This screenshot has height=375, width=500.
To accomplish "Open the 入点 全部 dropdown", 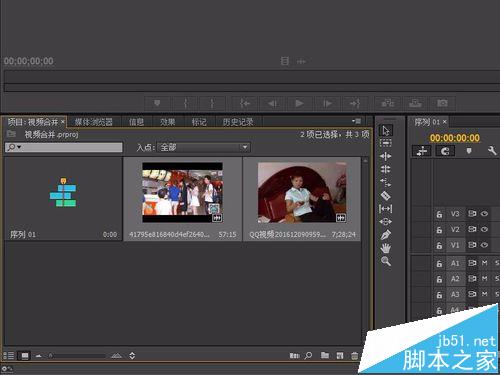I will coord(204,147).
